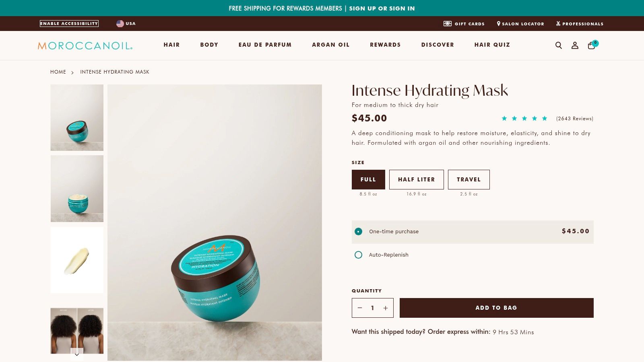Open the 2643 Reviews link
Screen dimensions: 644x362
coord(575,119)
